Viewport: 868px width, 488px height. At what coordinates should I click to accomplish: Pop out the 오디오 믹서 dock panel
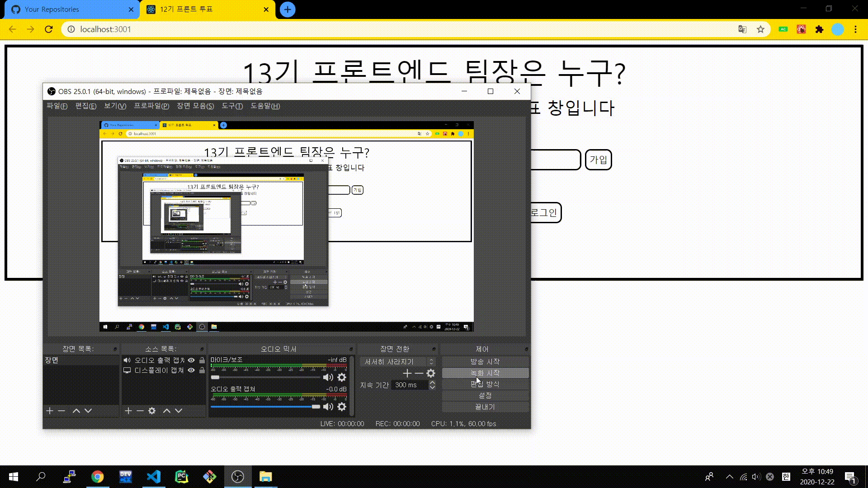tap(351, 349)
